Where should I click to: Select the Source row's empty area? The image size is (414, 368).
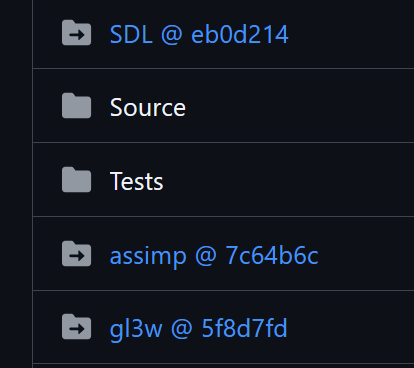(x=300, y=106)
